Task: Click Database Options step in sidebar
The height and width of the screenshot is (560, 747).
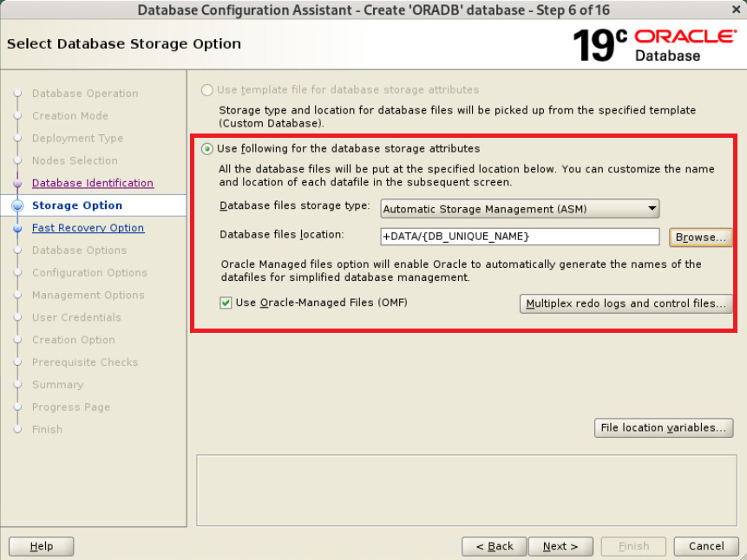Action: click(x=80, y=250)
